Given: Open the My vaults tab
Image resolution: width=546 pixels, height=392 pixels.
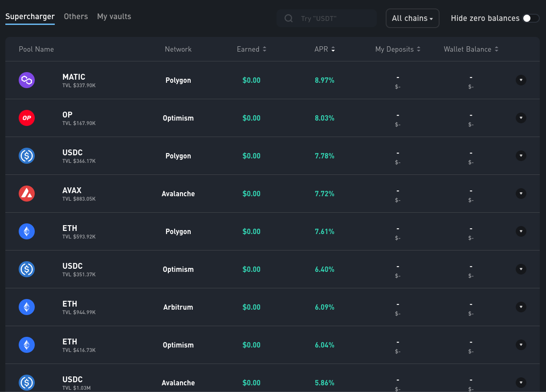Looking at the screenshot, I should 114,16.
